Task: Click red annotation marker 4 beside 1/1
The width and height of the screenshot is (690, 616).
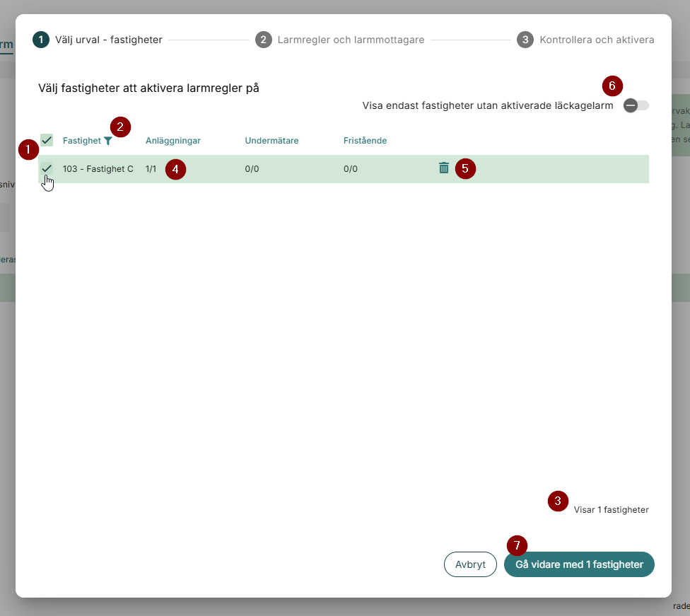Action: coord(175,170)
